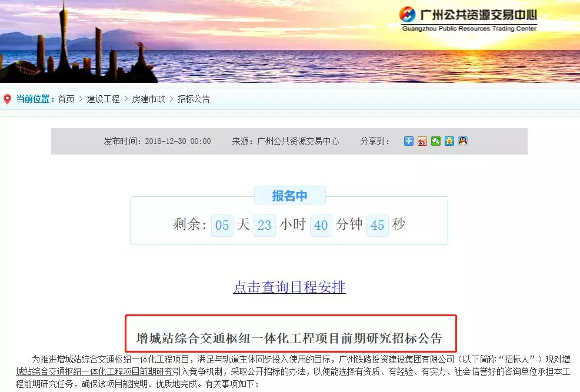Share to Sina Weibo

click(422, 141)
